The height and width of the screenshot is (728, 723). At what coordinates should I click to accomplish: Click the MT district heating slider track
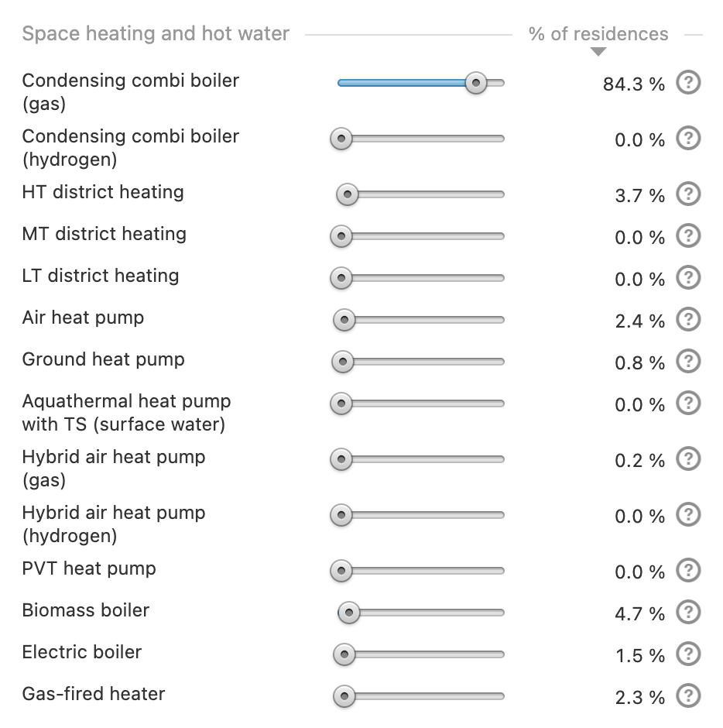point(418,236)
